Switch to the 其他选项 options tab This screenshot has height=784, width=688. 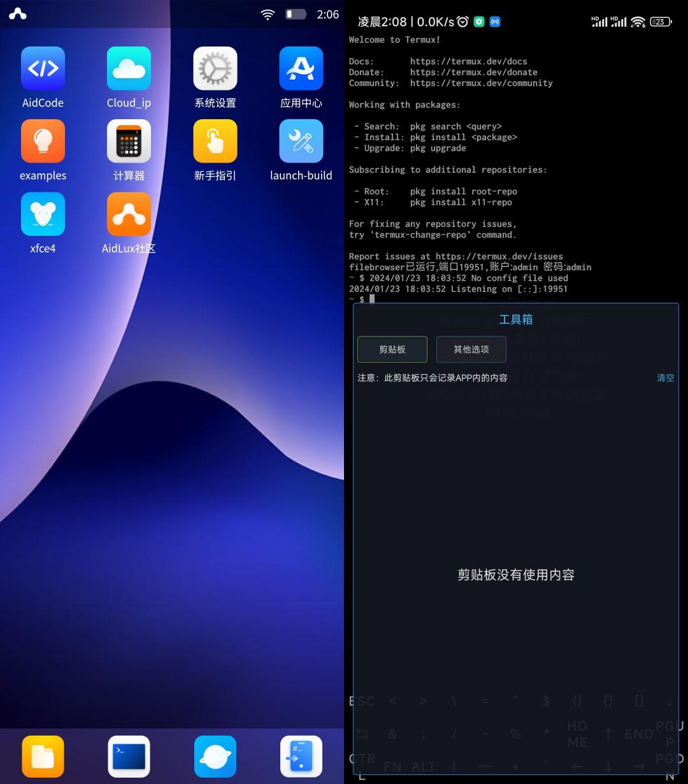471,349
